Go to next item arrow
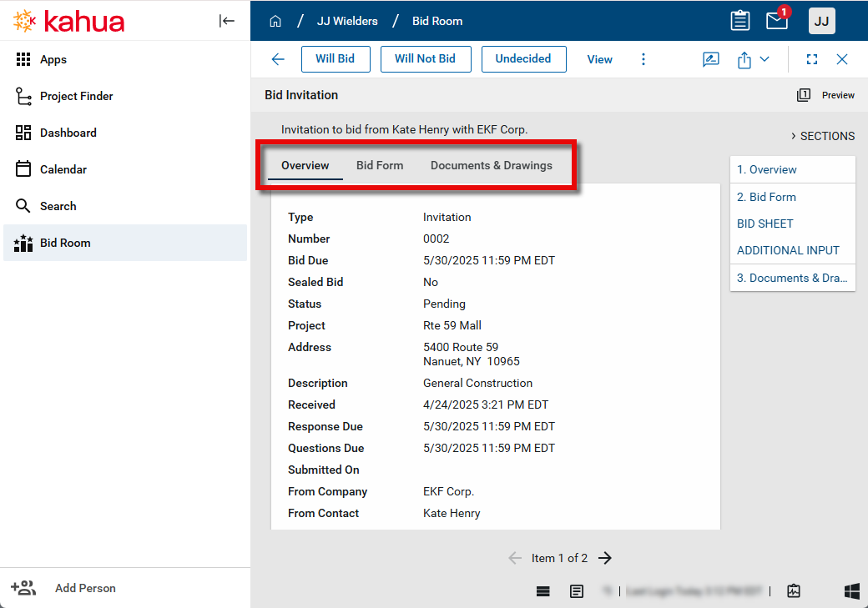This screenshot has height=608, width=868. tap(606, 558)
